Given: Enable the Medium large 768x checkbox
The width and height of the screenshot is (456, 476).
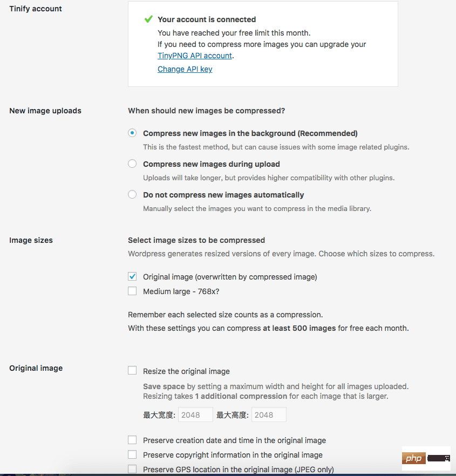Looking at the screenshot, I should click(x=132, y=291).
